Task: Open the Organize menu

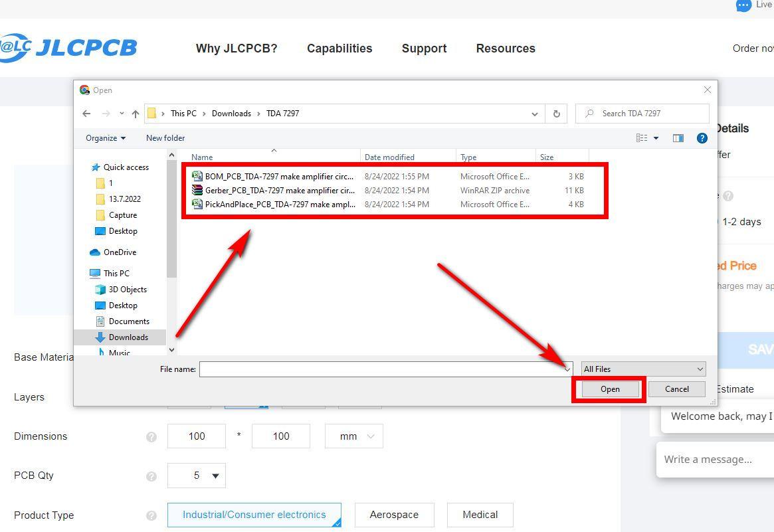Action: click(105, 138)
